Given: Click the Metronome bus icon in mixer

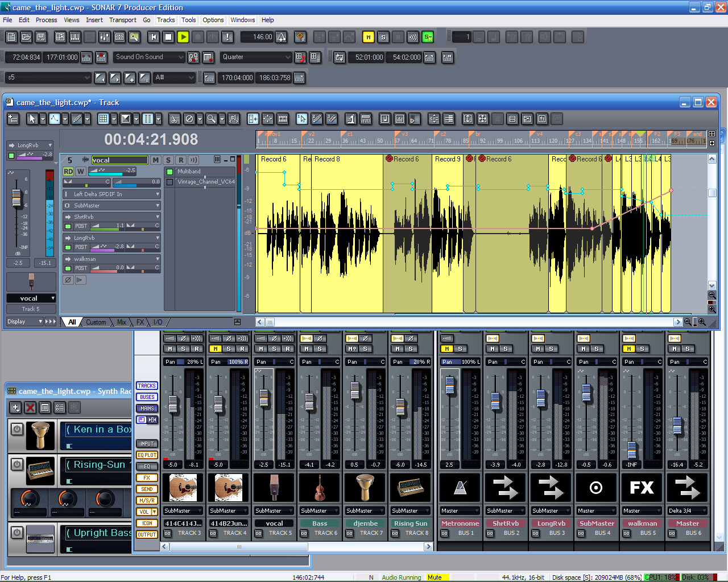Looking at the screenshot, I should pyautogui.click(x=460, y=488).
